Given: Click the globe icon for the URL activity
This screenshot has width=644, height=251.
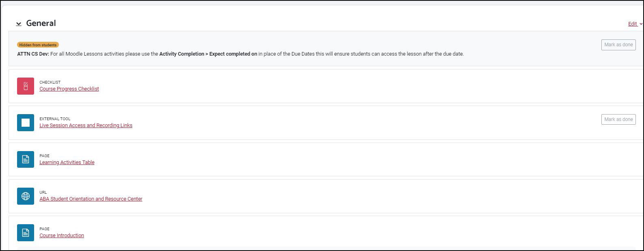Looking at the screenshot, I should [25, 196].
